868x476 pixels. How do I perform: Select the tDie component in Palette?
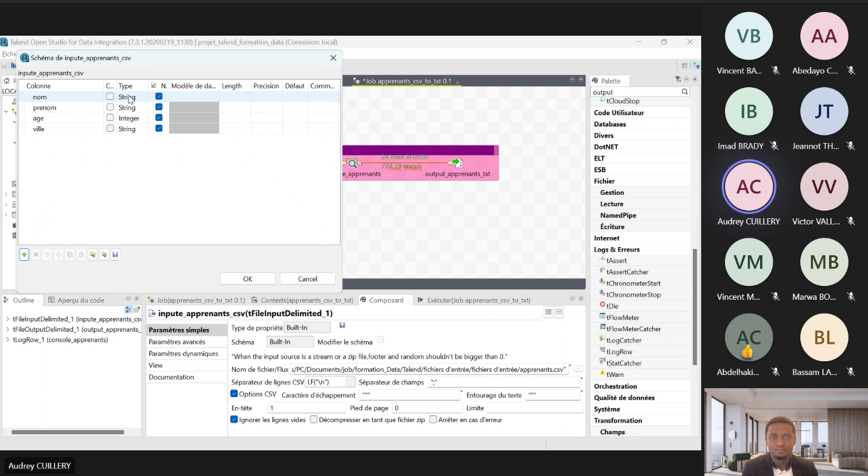point(612,306)
